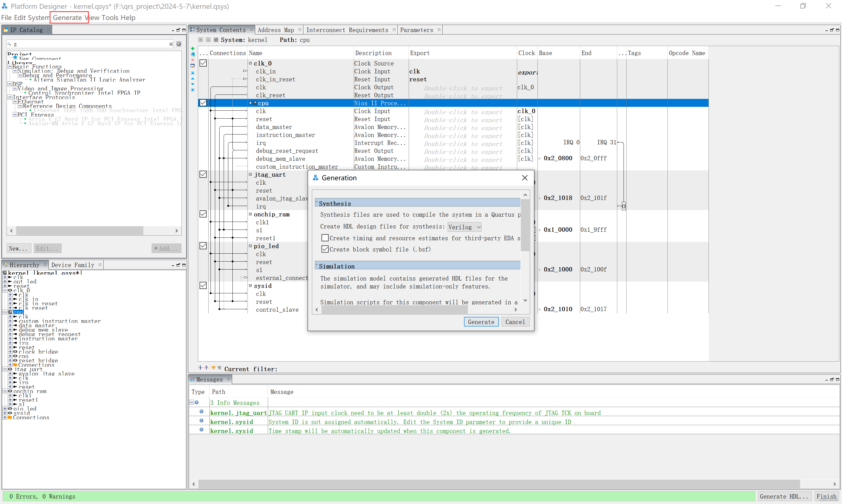Click the red X remove component icon

[193, 60]
